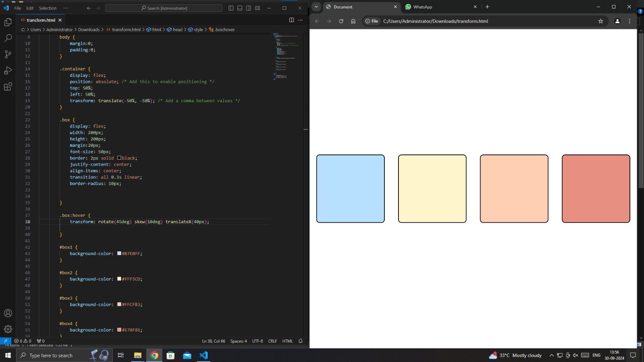Viewport: 644px width, 362px height.
Task: Open the Selection menu
Action: pyautogui.click(x=47, y=8)
